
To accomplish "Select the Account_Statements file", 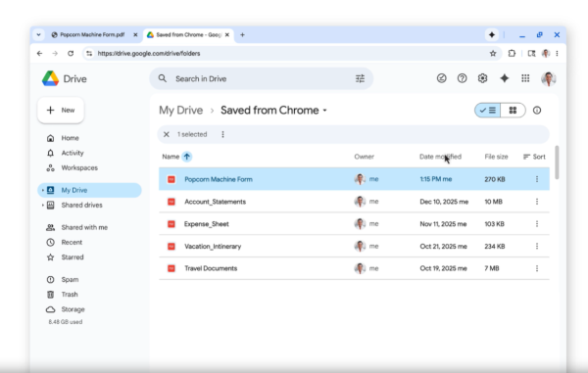I will click(x=354, y=202).
